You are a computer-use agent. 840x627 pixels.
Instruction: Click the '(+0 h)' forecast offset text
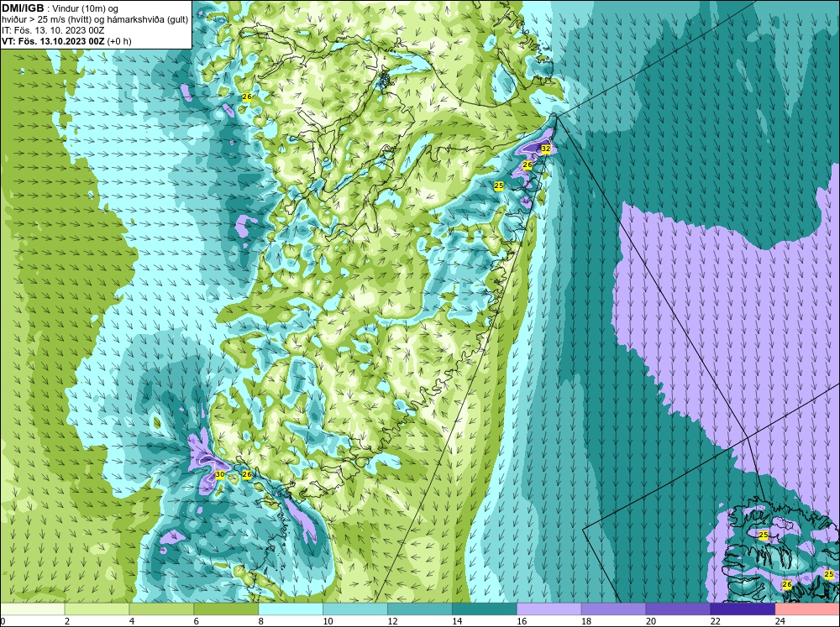[x=119, y=41]
